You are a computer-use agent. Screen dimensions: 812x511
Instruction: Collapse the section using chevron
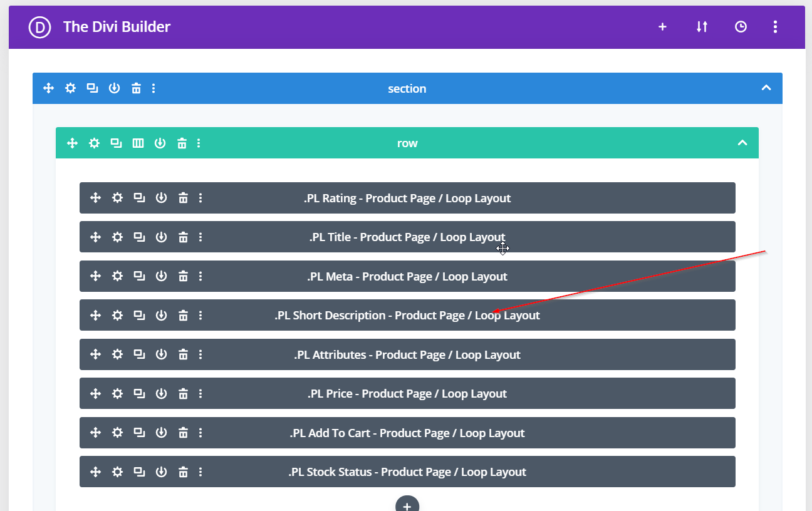point(766,88)
